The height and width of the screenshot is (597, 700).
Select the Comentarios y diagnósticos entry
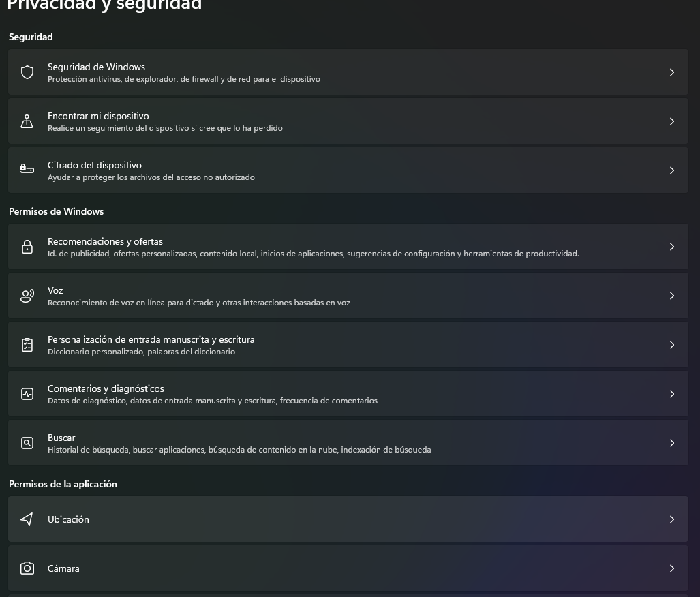(x=348, y=394)
